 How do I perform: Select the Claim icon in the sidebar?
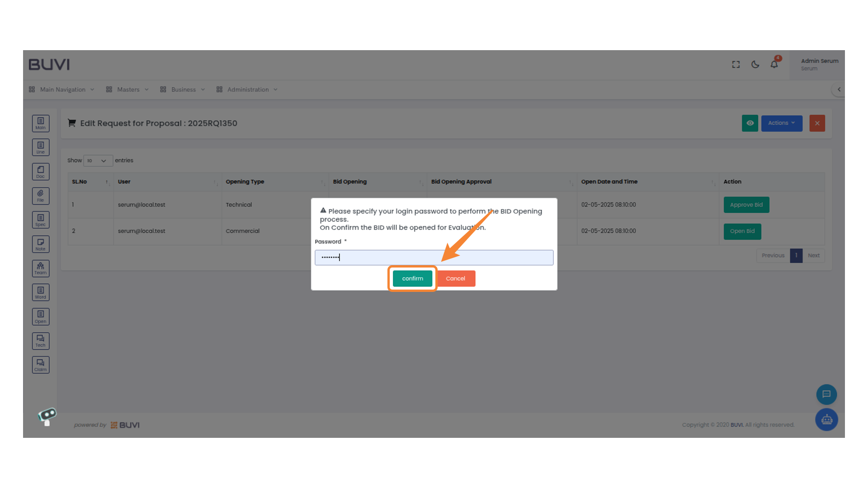[x=41, y=365]
